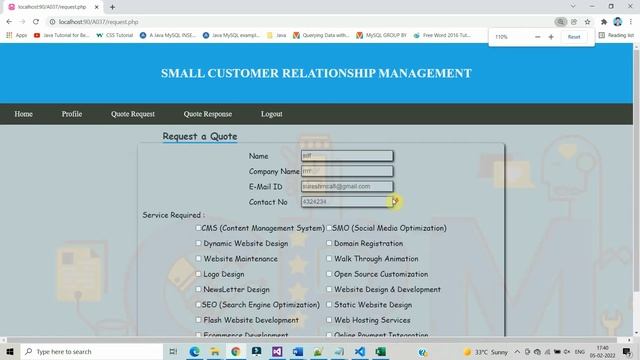
Task: Click the site information icon in address bar
Action: [x=52, y=22]
